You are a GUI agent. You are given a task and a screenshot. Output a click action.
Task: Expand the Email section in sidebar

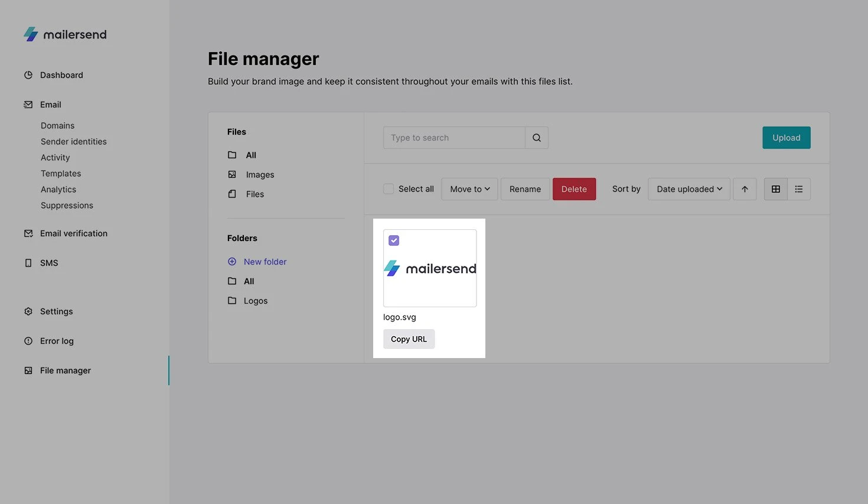51,105
